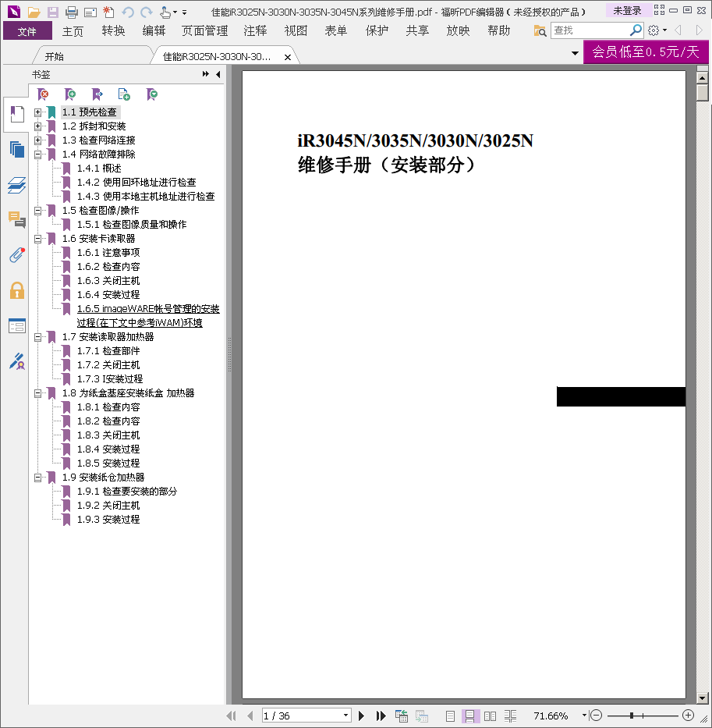Screen dimensions: 712x728
Task: Expand the 1.2 拆封和安装 bookmark
Action: [x=37, y=126]
